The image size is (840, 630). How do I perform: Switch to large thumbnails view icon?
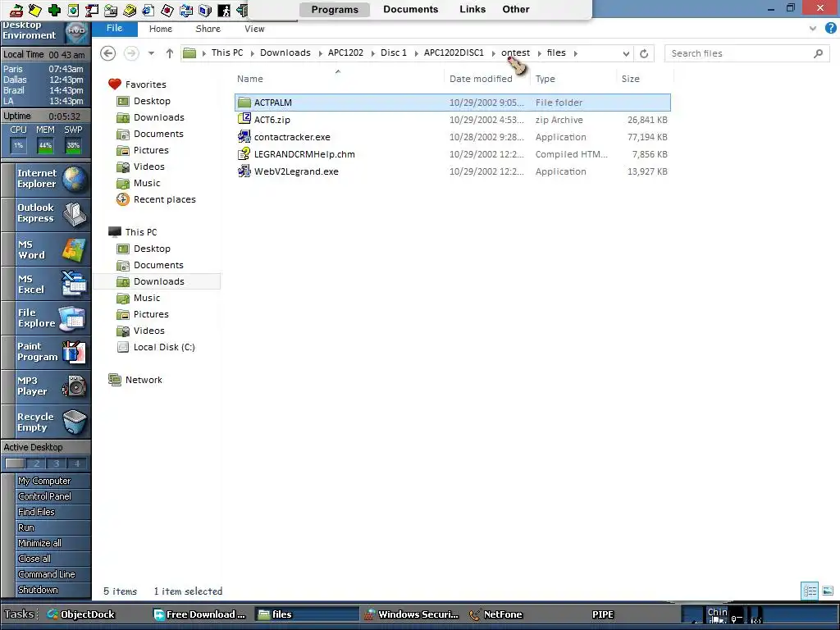(828, 591)
